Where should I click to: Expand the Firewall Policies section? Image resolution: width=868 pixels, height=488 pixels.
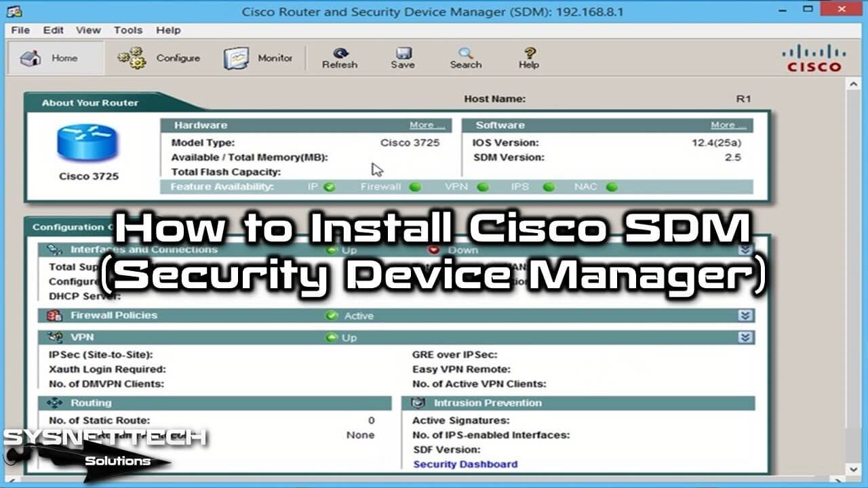pyautogui.click(x=745, y=316)
